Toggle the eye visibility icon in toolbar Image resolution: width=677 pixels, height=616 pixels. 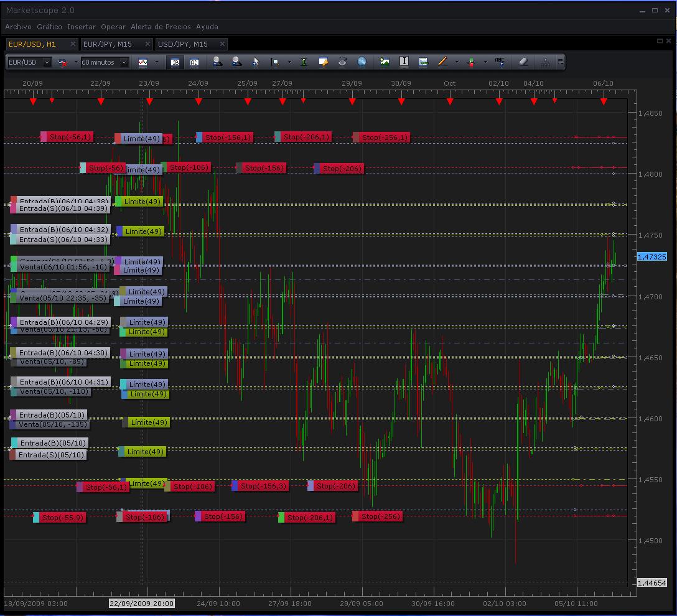click(342, 62)
